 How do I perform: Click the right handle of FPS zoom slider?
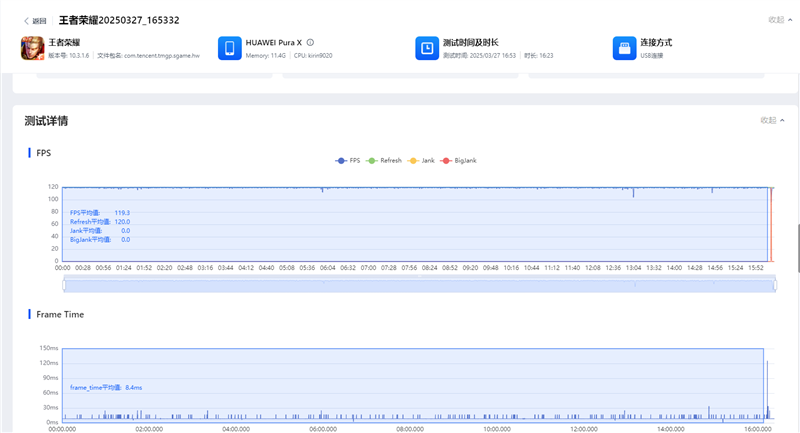[774, 285]
